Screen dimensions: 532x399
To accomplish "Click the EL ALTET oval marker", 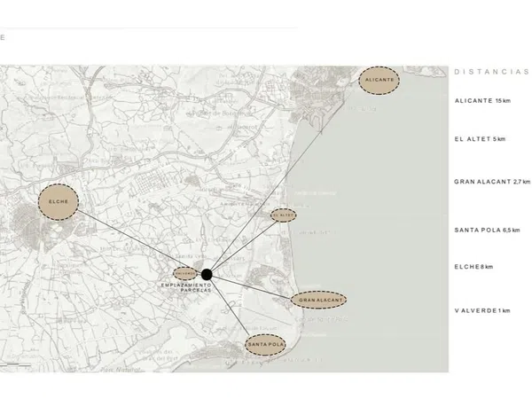I will point(283,215).
